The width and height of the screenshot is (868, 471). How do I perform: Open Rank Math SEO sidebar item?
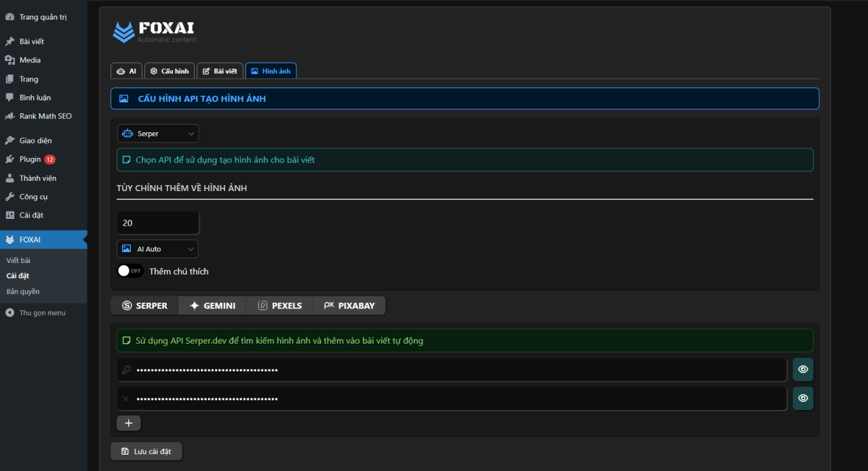[45, 116]
